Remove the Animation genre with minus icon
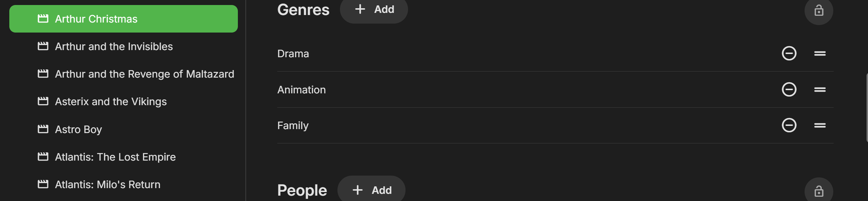This screenshot has height=201, width=868. pyautogui.click(x=789, y=89)
